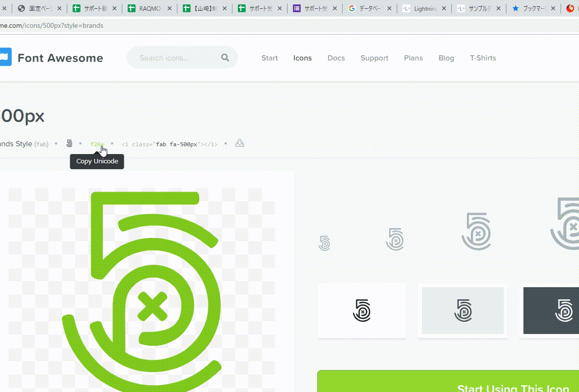Switch to the 固定ページ browser tab
The height and width of the screenshot is (392, 579).
tap(39, 8)
